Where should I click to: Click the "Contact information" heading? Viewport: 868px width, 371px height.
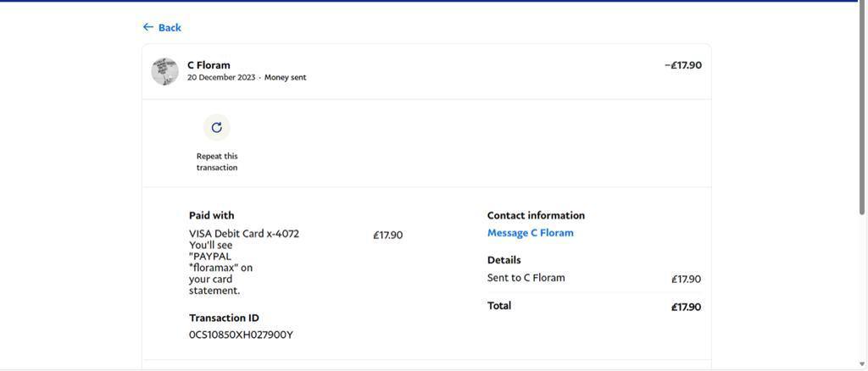[x=536, y=215]
